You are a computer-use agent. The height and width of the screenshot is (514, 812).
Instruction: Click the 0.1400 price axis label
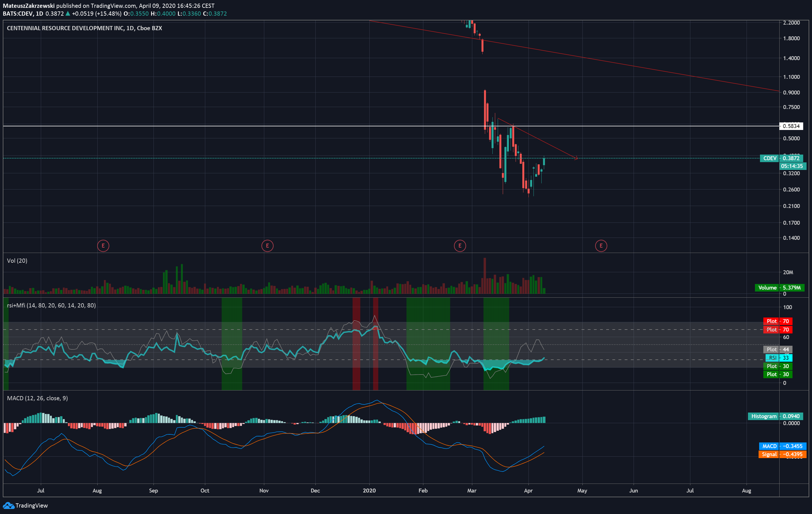(x=791, y=238)
